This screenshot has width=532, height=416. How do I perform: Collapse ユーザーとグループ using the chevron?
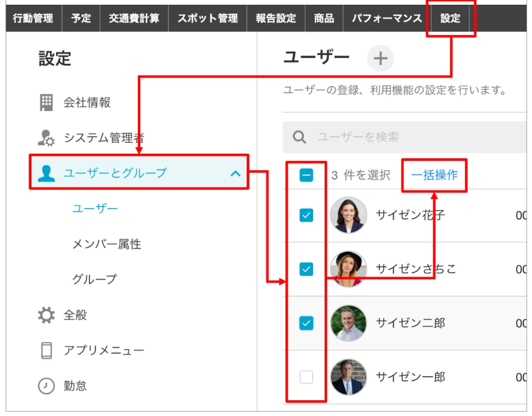[x=235, y=173]
